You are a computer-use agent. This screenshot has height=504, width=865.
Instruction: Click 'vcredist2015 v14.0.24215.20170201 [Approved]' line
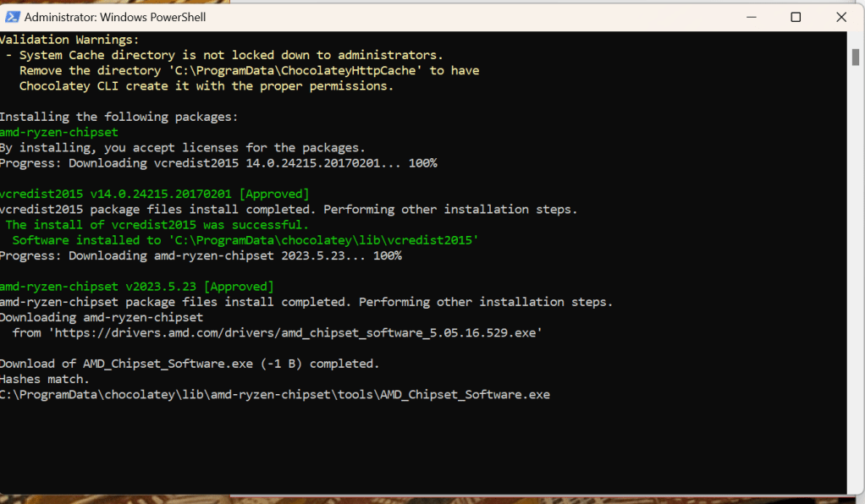tap(154, 194)
